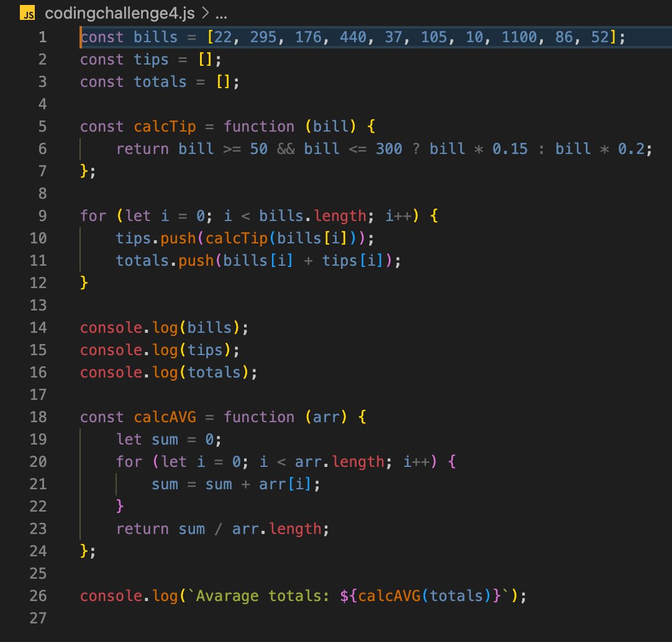
Task: Click the value 1100 in bills array
Action: [519, 37]
